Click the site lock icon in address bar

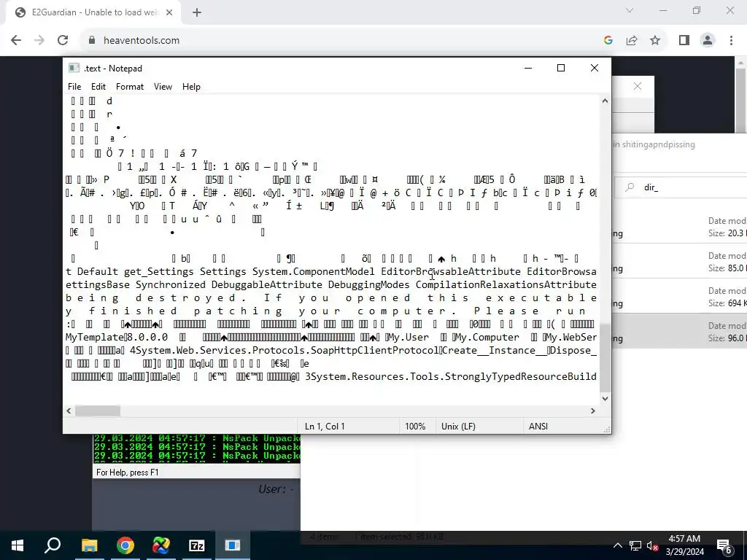tap(92, 41)
